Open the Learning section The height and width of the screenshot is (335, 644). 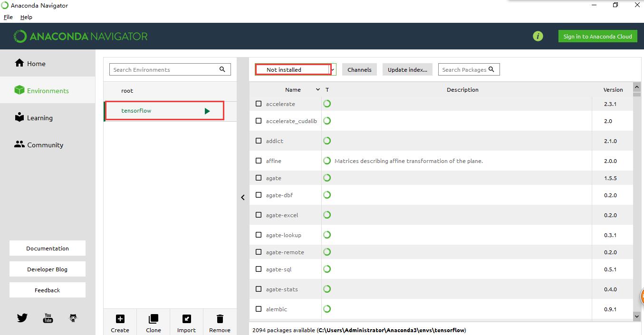48,117
